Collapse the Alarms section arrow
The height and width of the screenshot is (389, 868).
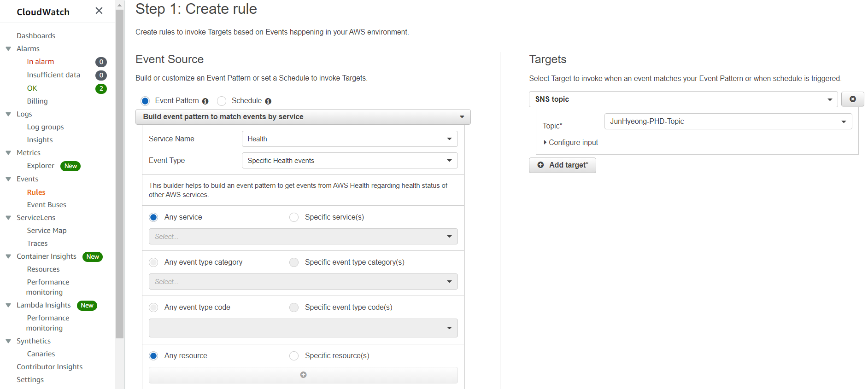coord(8,49)
